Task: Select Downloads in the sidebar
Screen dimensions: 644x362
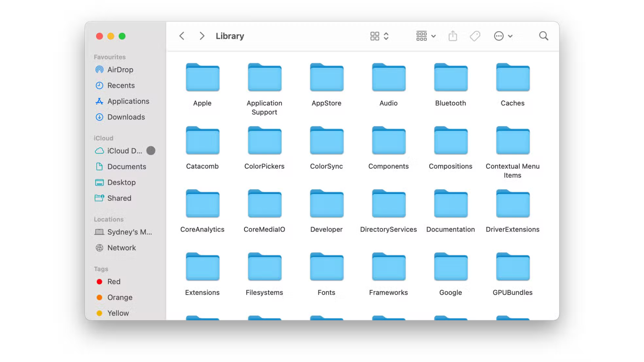Action: coord(126,117)
